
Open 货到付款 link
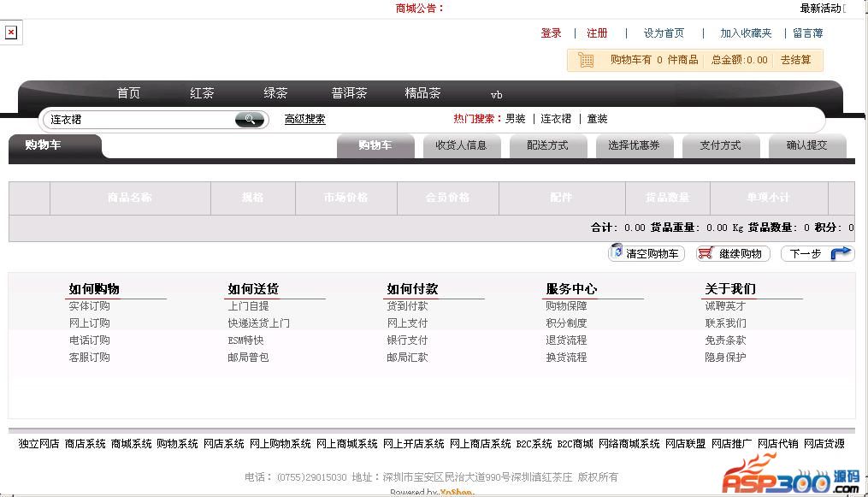(x=407, y=306)
